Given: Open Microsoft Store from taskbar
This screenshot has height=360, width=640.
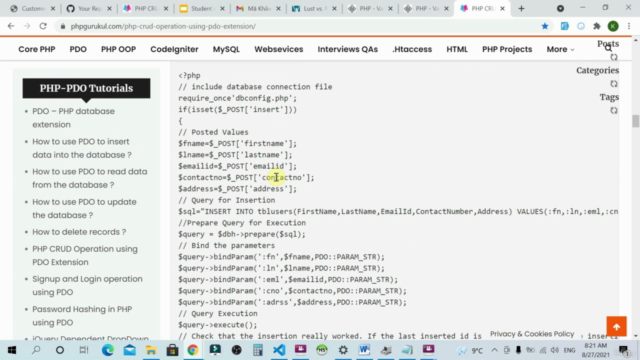Looking at the screenshot, I should pyautogui.click(x=172, y=350).
